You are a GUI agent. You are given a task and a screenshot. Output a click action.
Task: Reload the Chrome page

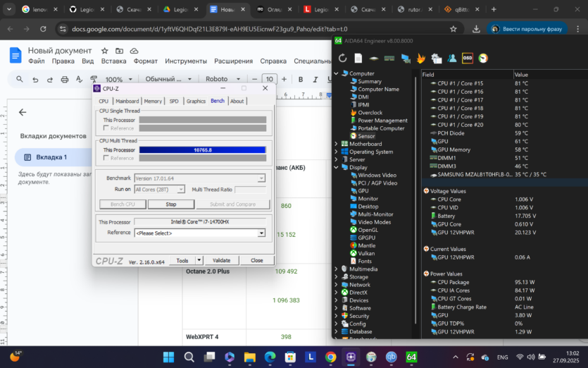click(x=43, y=29)
